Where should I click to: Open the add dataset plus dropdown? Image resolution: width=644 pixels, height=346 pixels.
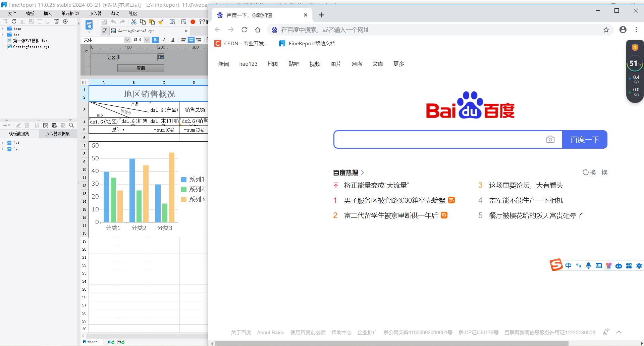coord(6,125)
